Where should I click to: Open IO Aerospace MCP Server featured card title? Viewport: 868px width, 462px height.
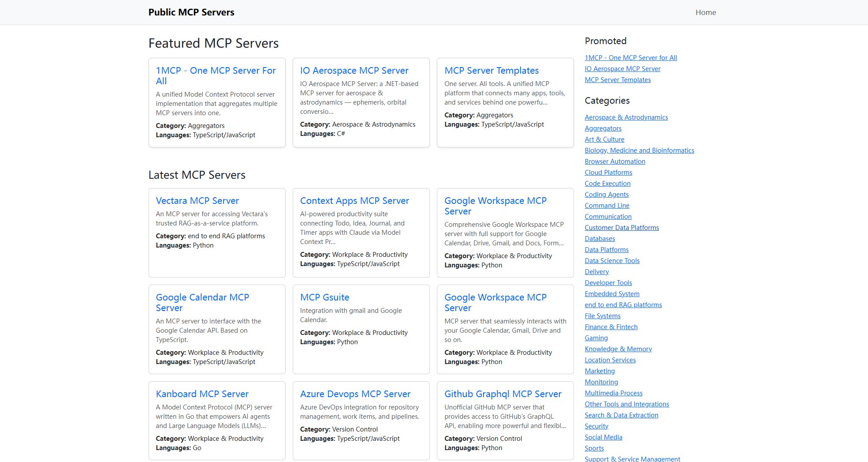click(354, 71)
